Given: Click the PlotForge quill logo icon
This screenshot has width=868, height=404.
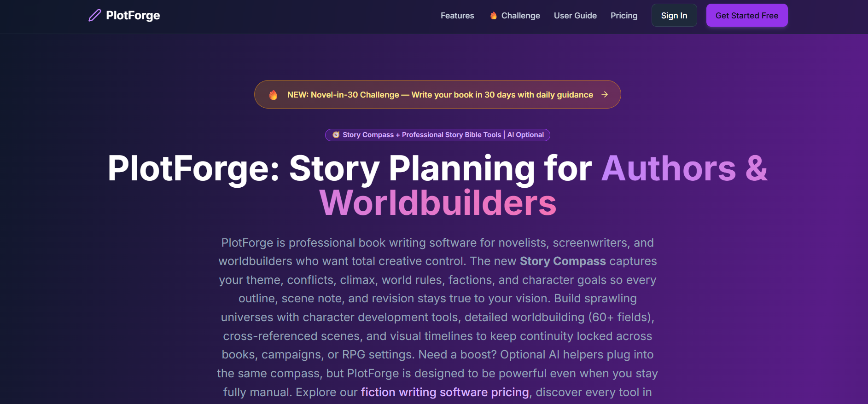Looking at the screenshot, I should click(x=94, y=15).
